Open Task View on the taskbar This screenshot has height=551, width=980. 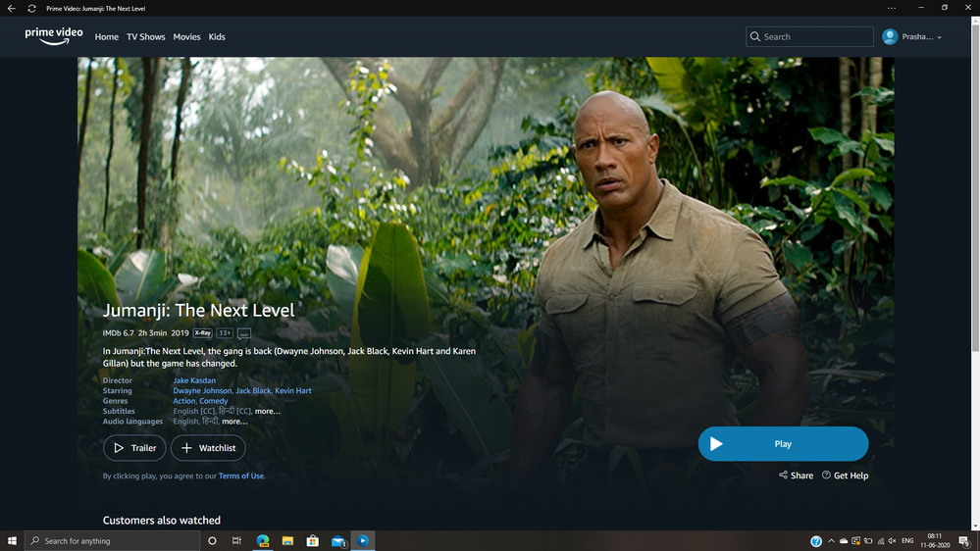236,541
